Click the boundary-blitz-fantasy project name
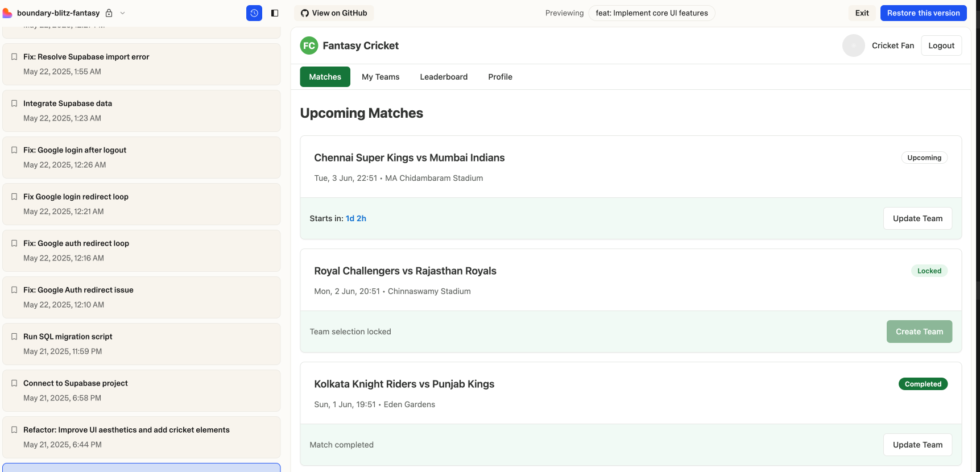 58,13
